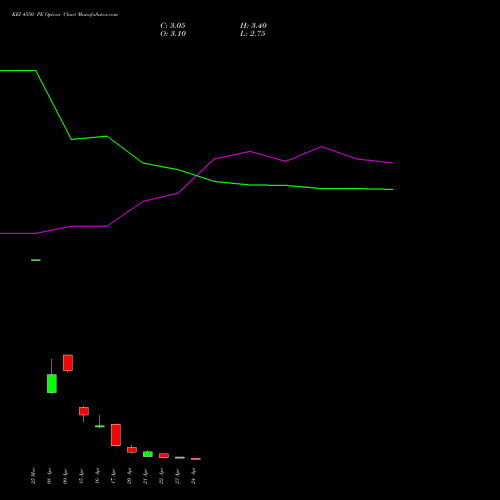Screen dimensions: 500x500
Task: Click the high value H: 3.40
Action: (253, 26)
